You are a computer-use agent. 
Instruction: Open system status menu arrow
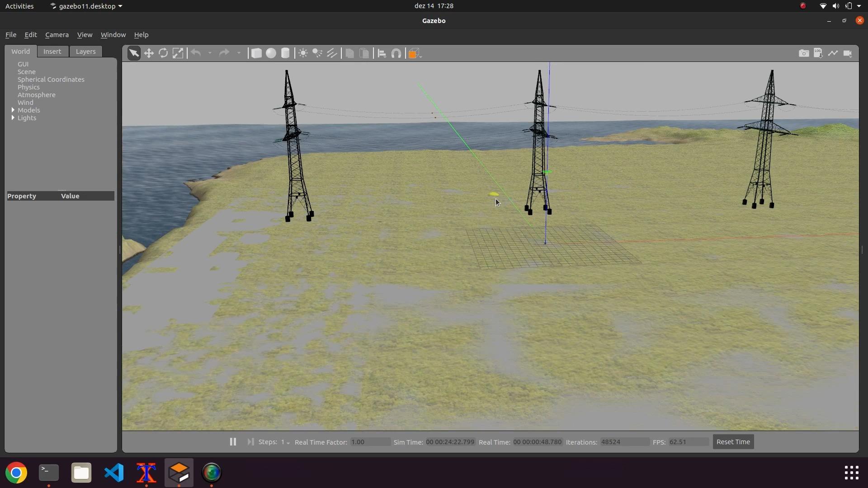pos(859,6)
